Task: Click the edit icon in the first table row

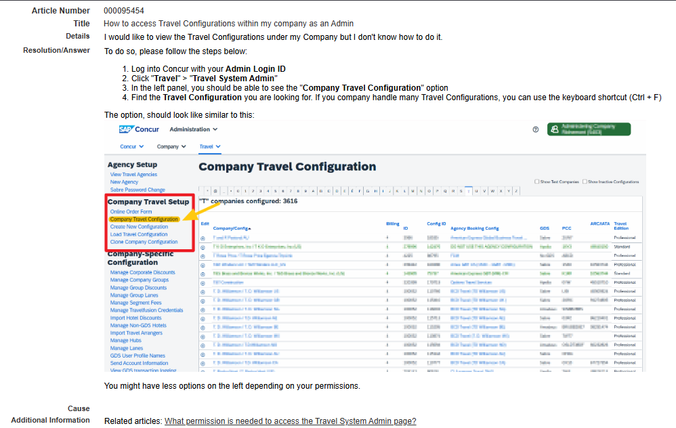Action: click(x=203, y=238)
